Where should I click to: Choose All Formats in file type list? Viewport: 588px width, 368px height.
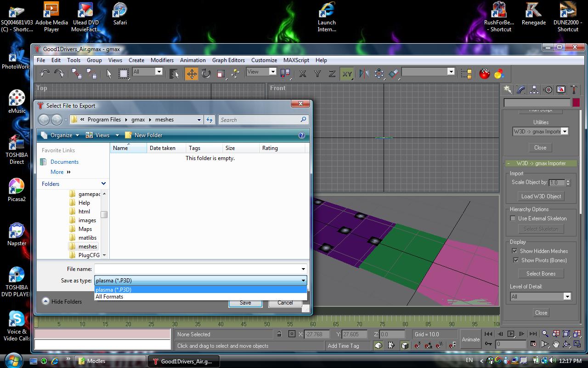(109, 297)
